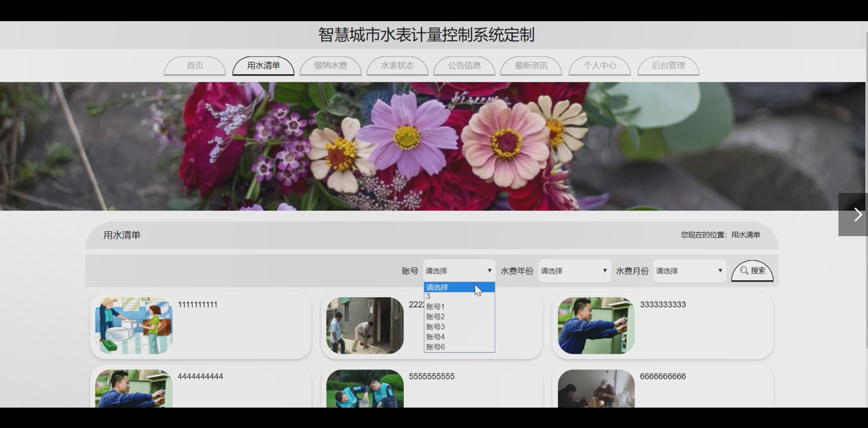This screenshot has height=428, width=868.
Task: Open the 公告信息 tab
Action: 464,65
